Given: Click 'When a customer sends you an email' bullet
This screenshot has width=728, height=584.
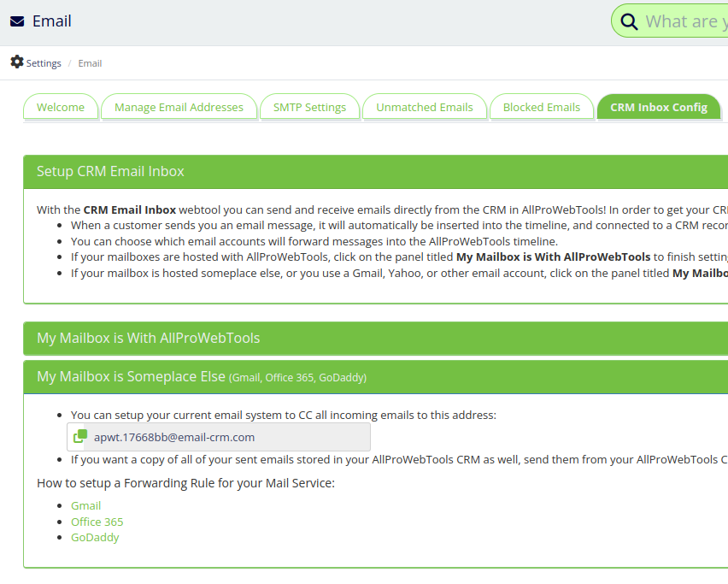Looking at the screenshot, I should tap(399, 226).
